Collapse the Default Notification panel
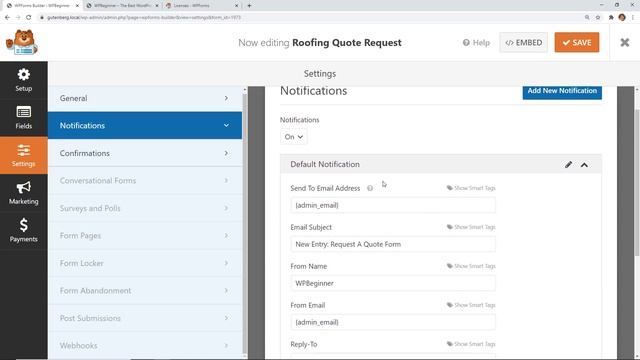This screenshot has height=360, width=640. [584, 165]
